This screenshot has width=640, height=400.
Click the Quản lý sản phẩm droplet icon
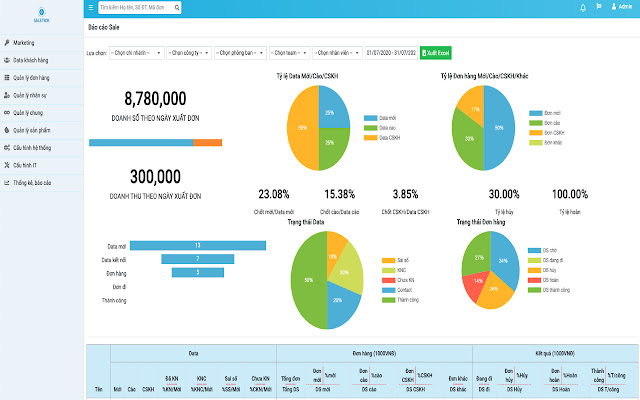pos(7,130)
